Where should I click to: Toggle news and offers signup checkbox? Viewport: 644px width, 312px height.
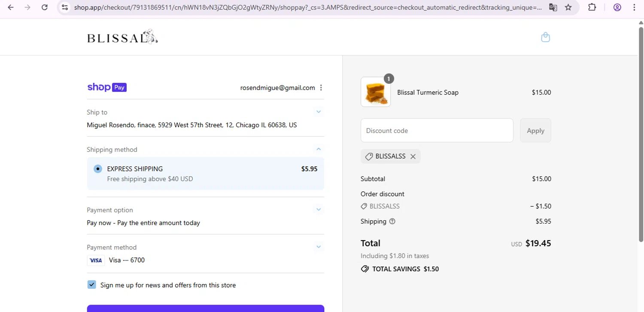[91, 284]
